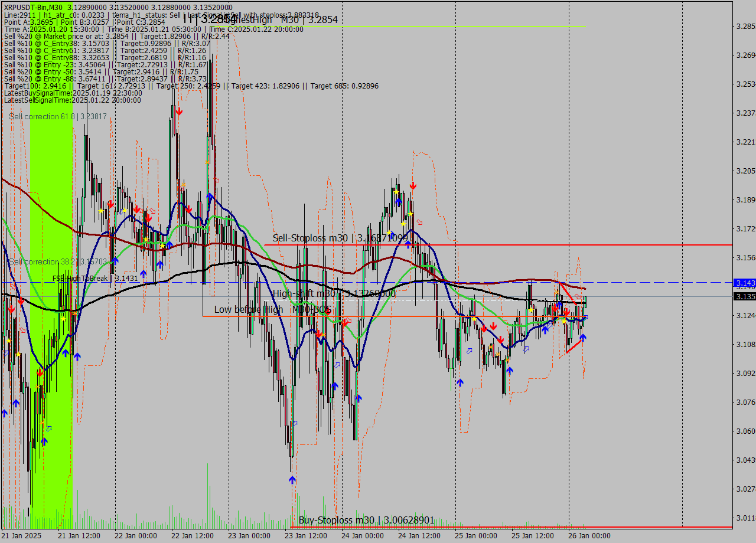Viewport: 756px width, 543px height.
Task: Click the 3.043 price axis label
Action: click(x=746, y=460)
